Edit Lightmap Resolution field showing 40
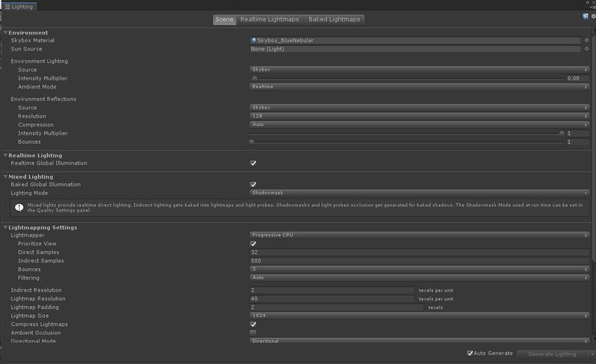596x364 pixels. click(332, 298)
